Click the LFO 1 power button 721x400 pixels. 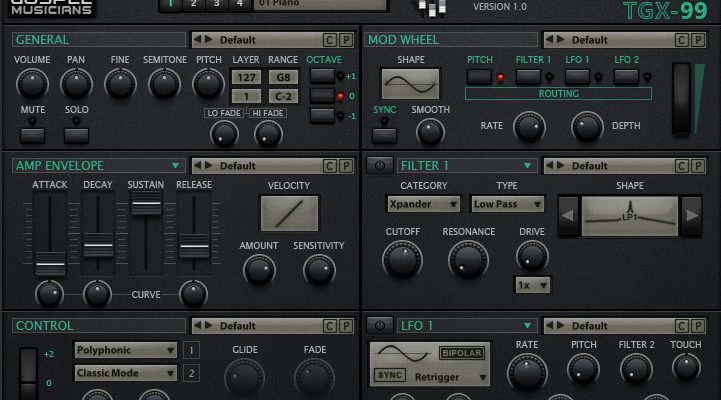379,325
